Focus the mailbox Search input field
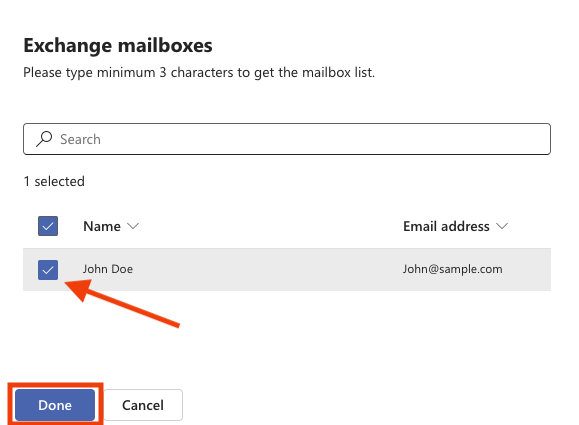 pos(287,139)
